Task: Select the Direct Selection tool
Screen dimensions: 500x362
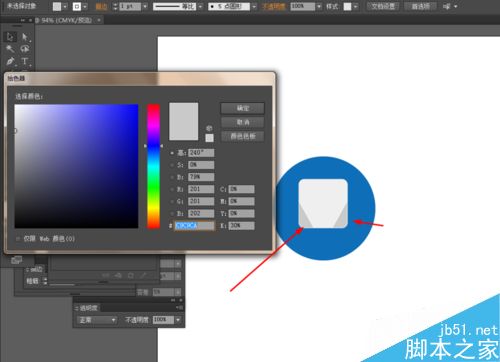Action: point(25,36)
